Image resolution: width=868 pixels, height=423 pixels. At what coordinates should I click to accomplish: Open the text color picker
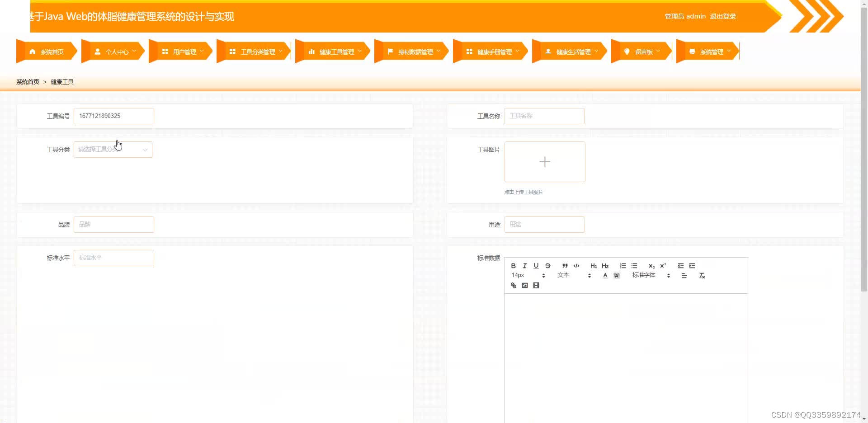[x=605, y=276]
